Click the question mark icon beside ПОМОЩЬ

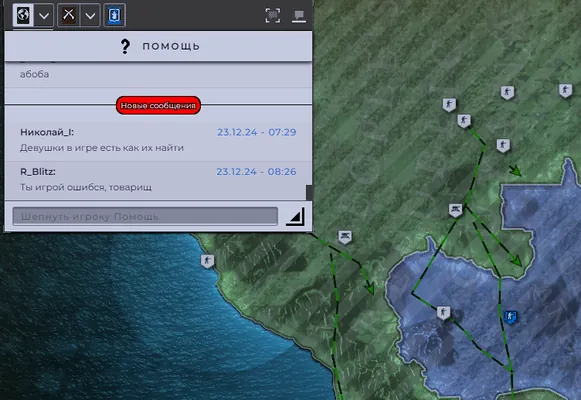coord(125,46)
